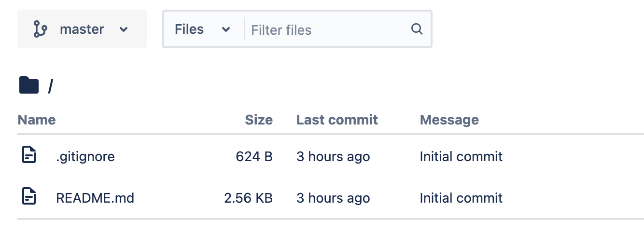Click the search magnifier icon
644x248 pixels.
417,29
